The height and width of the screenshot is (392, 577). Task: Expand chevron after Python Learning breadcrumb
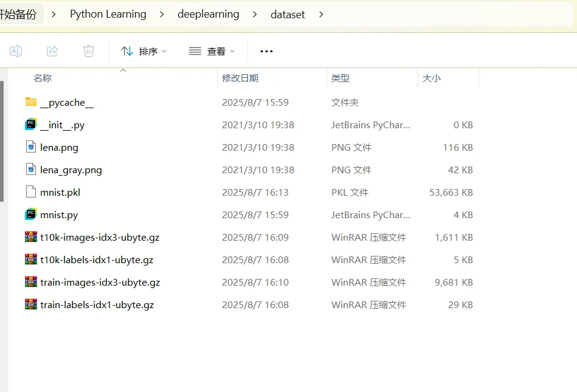[162, 15]
